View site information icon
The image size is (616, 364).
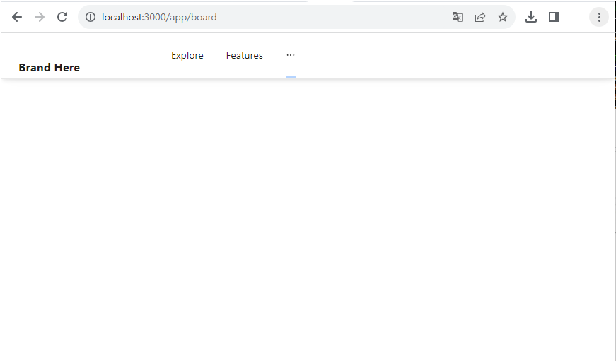pos(91,17)
